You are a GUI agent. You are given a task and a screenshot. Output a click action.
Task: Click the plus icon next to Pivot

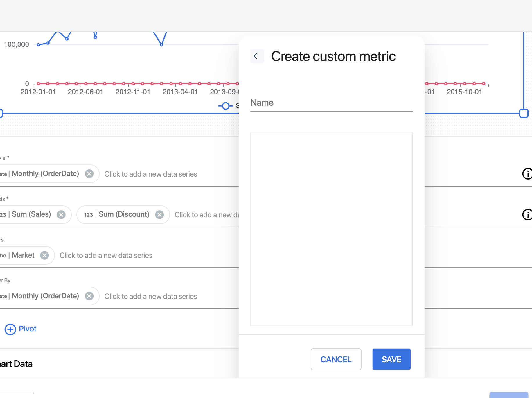tap(10, 329)
